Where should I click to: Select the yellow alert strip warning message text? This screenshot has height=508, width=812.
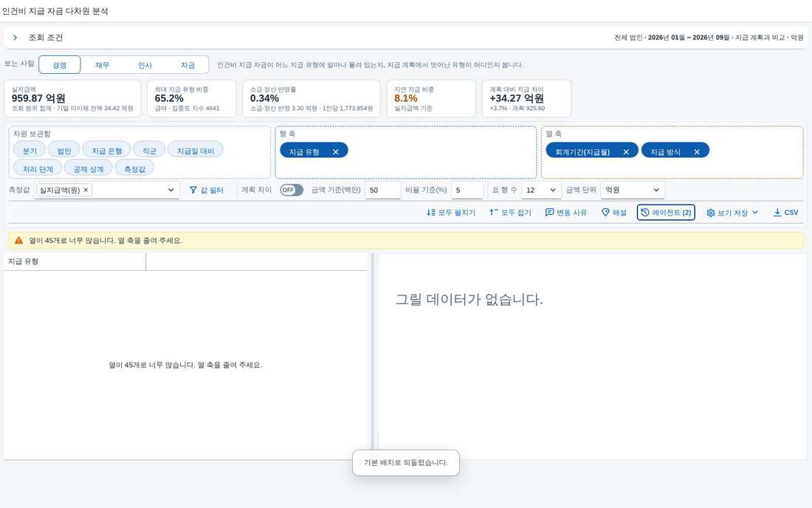(106, 240)
